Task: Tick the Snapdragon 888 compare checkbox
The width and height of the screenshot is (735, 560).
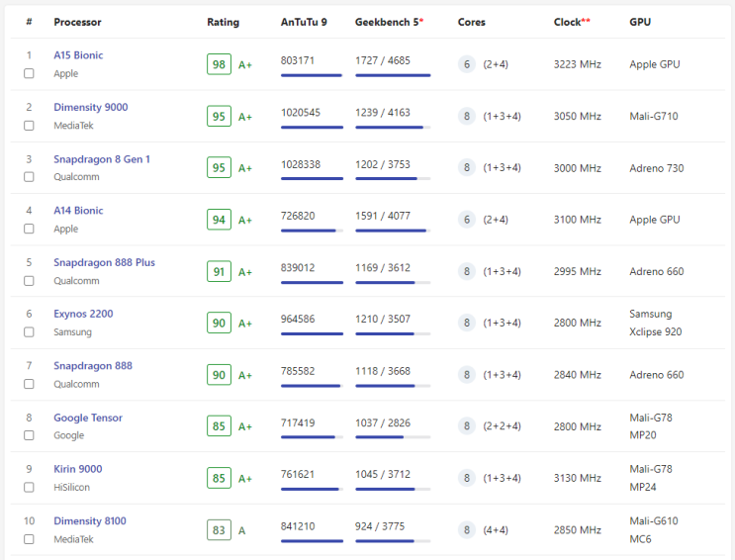Action: 29,384
